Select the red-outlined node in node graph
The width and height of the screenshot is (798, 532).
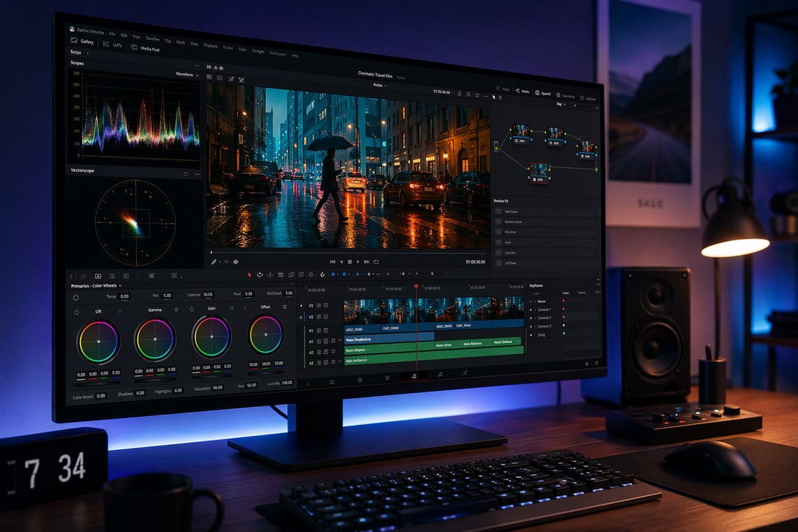tap(539, 172)
